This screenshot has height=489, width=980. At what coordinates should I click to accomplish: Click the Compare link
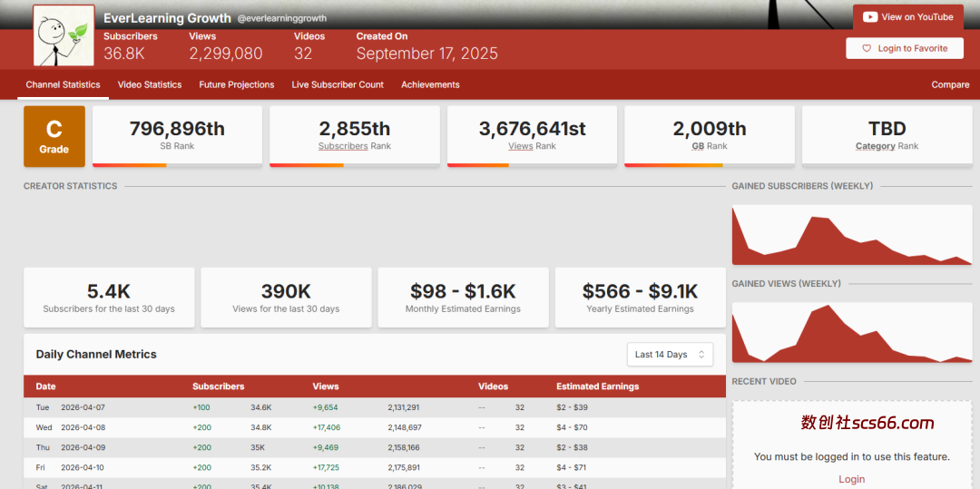(950, 84)
